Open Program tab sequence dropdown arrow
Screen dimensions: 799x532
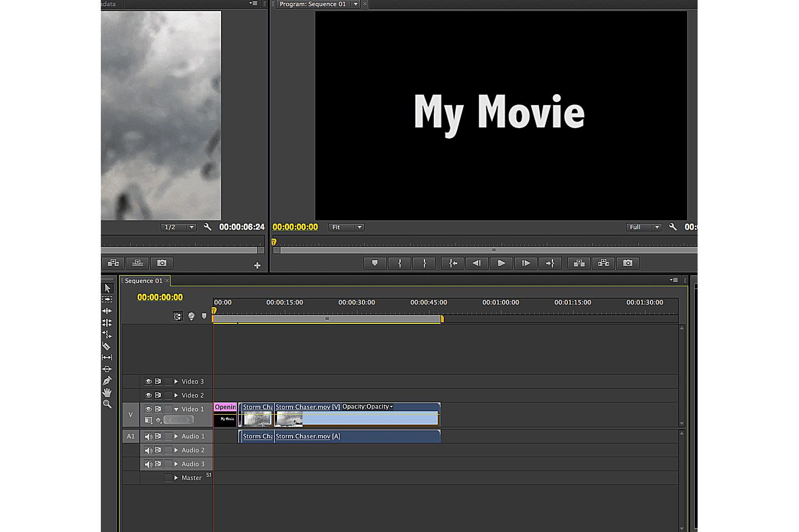[x=356, y=4]
